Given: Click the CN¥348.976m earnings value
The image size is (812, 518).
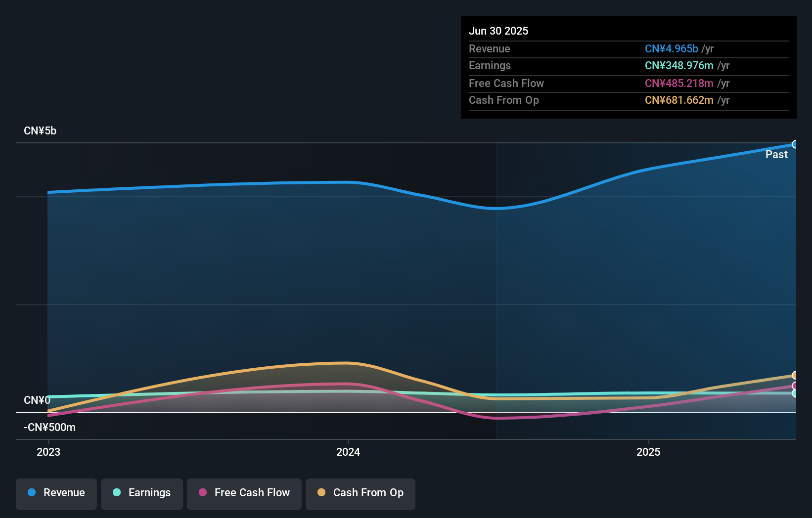Looking at the screenshot, I should pyautogui.click(x=679, y=65).
